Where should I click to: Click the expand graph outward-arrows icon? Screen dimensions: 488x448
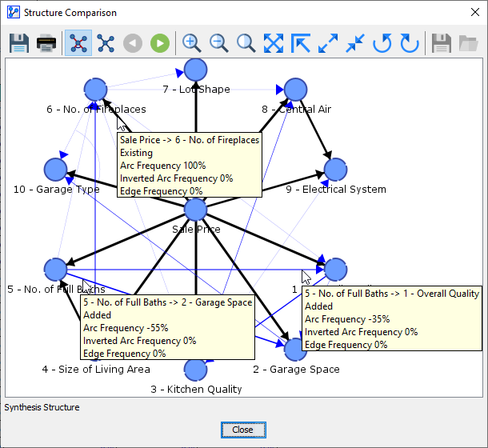tap(329, 43)
